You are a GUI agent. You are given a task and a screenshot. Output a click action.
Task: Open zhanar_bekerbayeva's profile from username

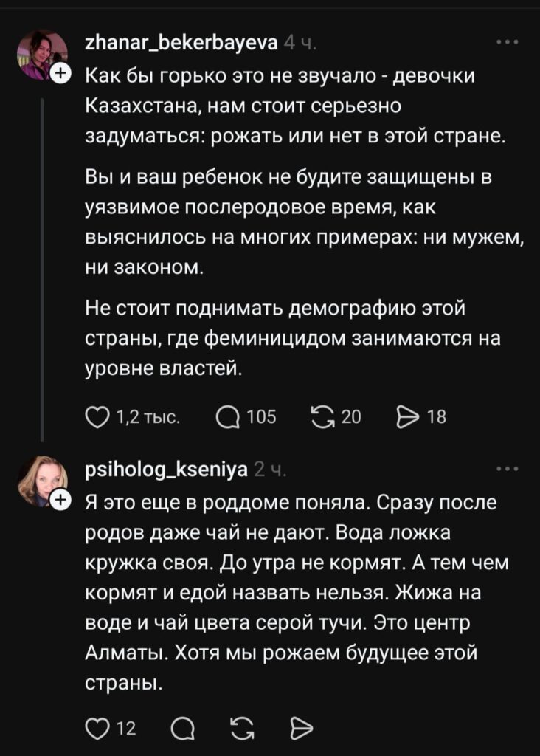[181, 44]
